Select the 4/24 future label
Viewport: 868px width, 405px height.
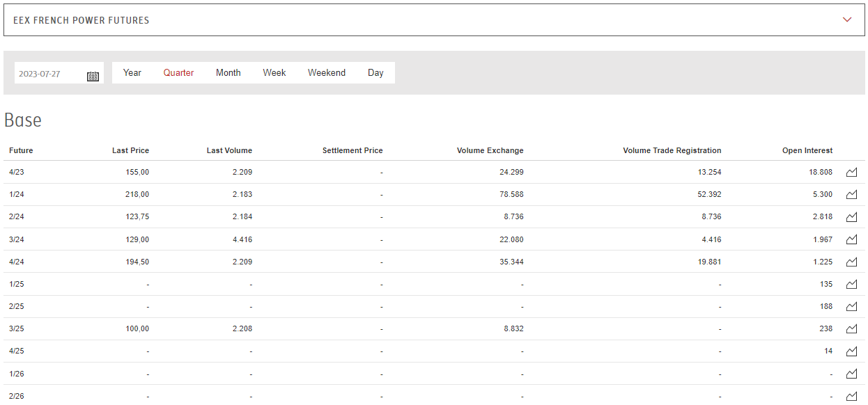pos(17,262)
